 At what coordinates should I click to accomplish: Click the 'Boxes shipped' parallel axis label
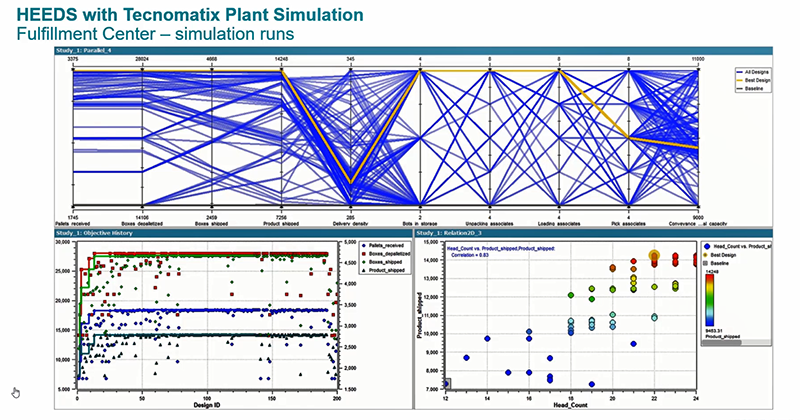[x=211, y=224]
